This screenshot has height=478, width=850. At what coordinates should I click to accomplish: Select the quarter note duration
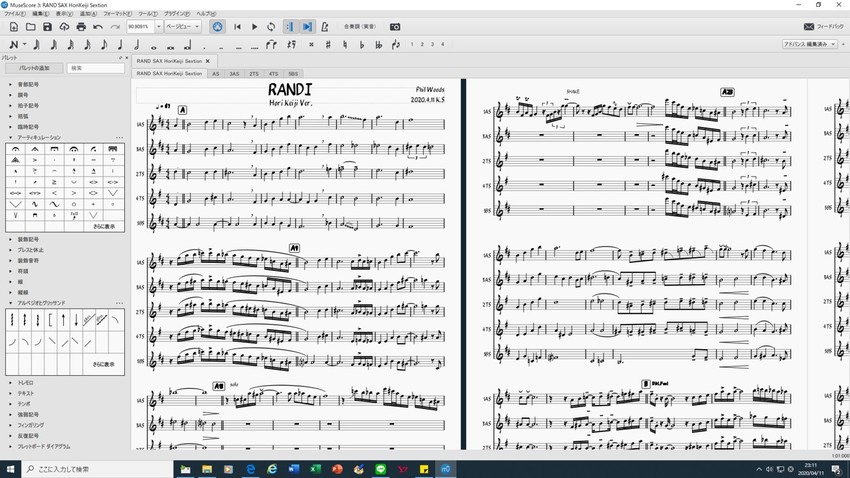tap(120, 44)
